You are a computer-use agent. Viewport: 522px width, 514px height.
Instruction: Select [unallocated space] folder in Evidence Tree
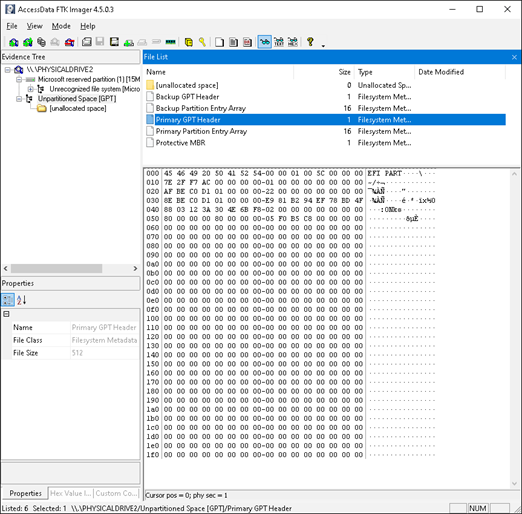(78, 108)
